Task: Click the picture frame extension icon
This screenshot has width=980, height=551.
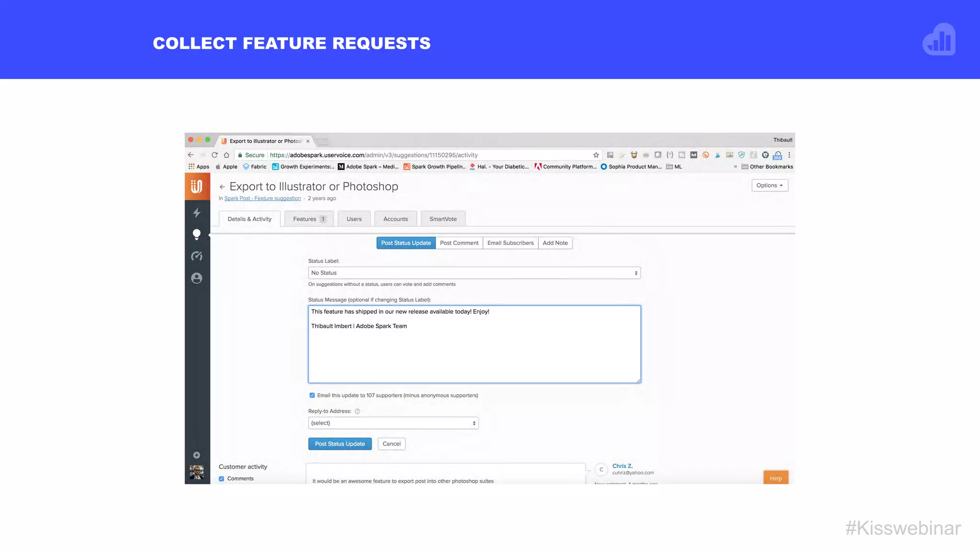Action: point(730,155)
